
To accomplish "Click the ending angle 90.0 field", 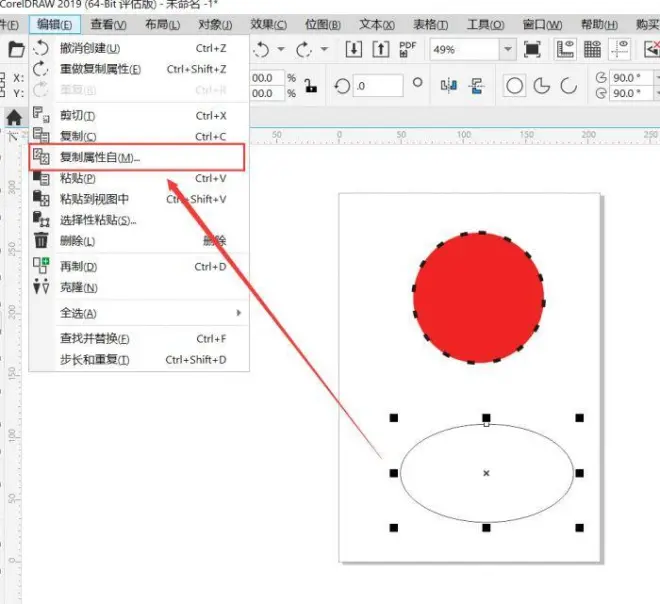I will [631, 93].
